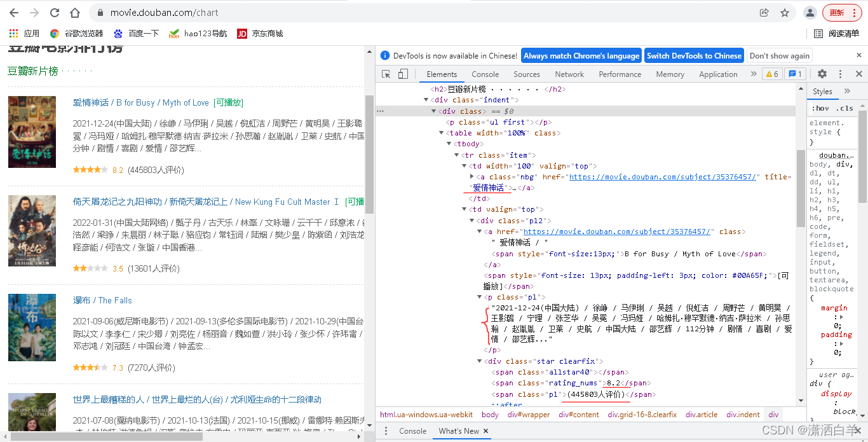Activate the inspect element picker tool

click(386, 74)
